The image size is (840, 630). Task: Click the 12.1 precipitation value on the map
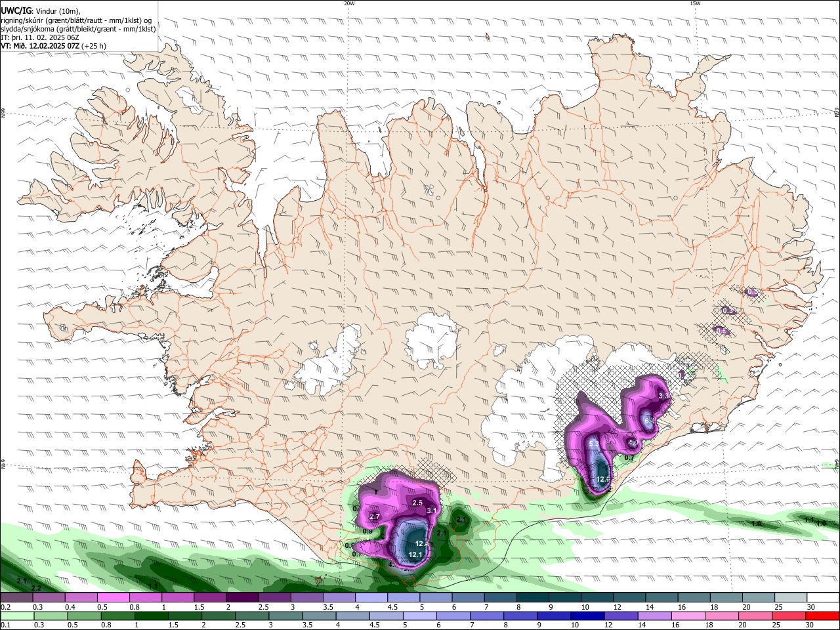[x=415, y=555]
